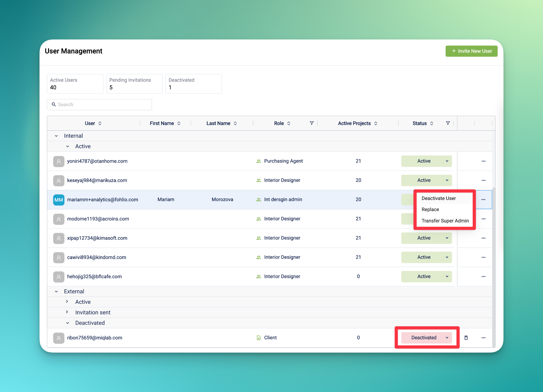
Task: Sort by User column
Action: [x=100, y=123]
